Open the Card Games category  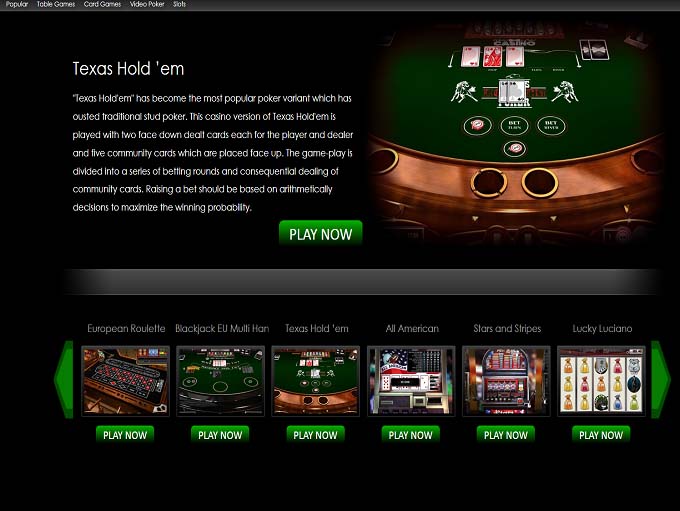102,4
